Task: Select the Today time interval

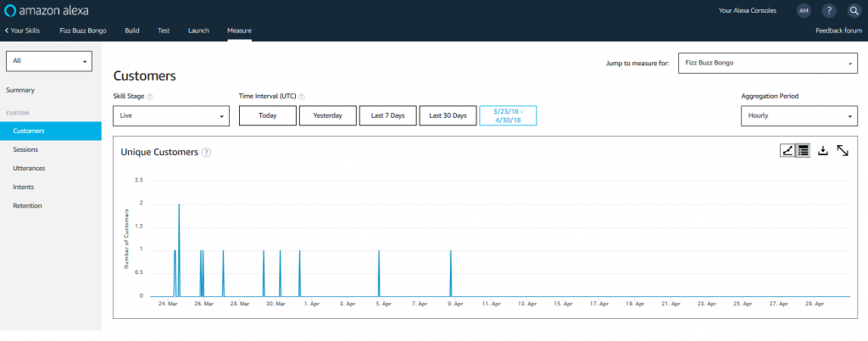Action: click(x=267, y=115)
